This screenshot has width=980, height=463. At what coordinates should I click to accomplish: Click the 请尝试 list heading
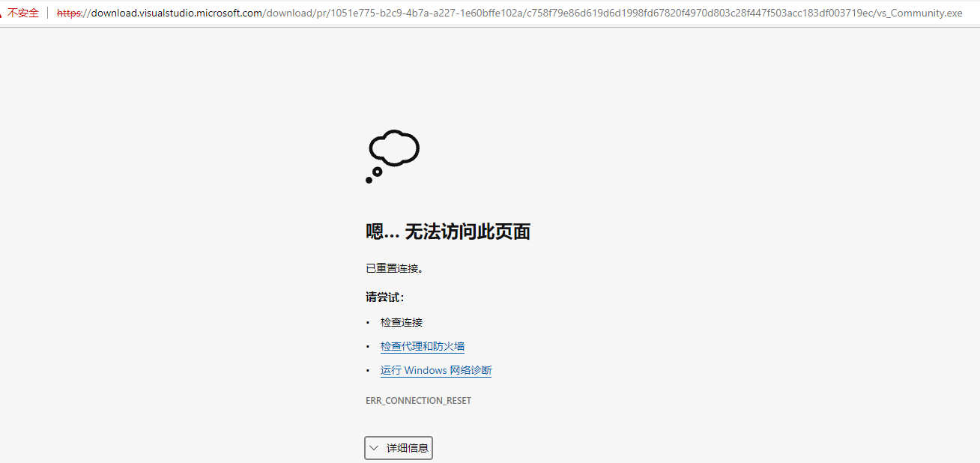click(384, 297)
